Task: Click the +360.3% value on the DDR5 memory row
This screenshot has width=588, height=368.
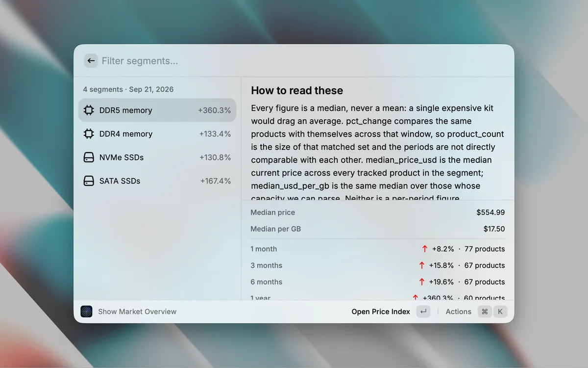Action: [x=214, y=110]
